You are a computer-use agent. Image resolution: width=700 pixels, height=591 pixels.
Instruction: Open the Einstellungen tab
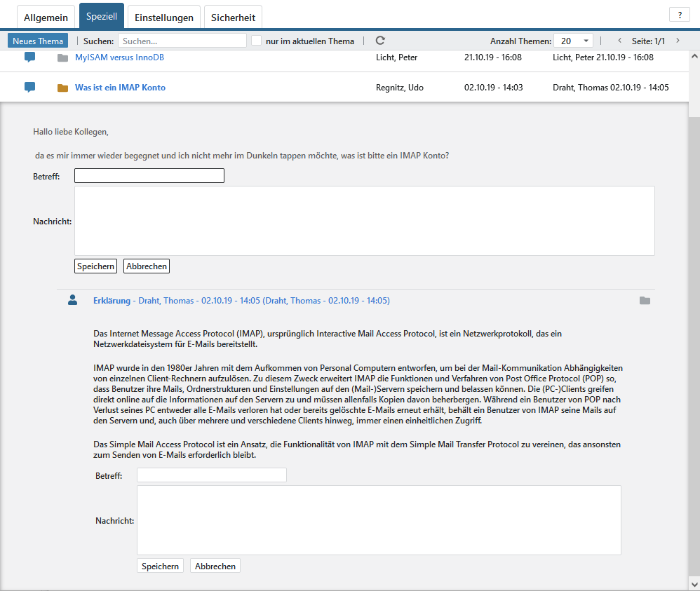[164, 18]
